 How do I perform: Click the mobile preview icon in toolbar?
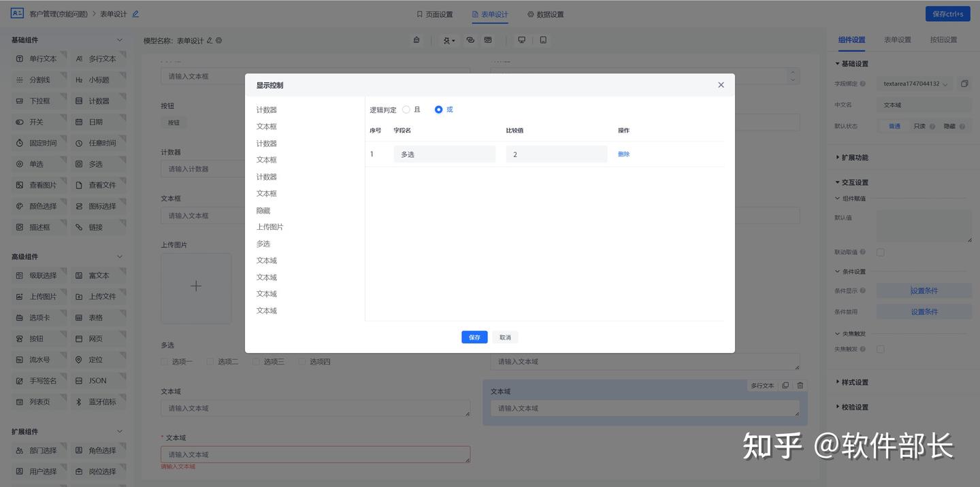point(543,40)
